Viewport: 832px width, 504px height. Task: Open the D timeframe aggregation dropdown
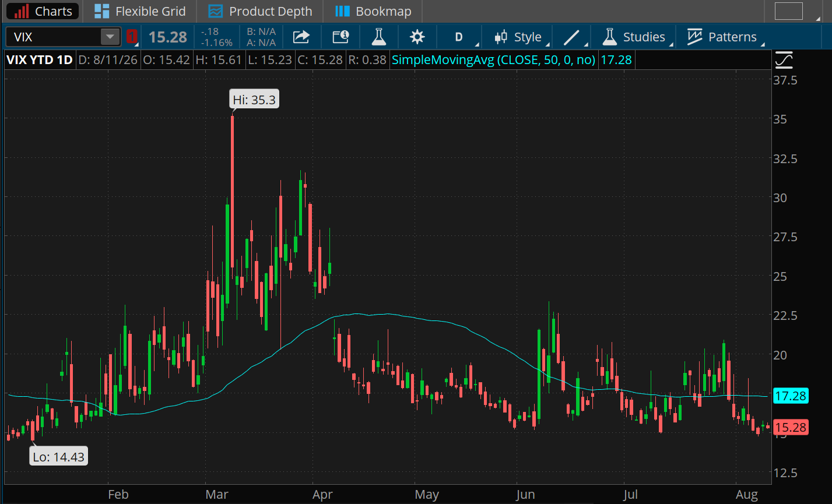point(460,37)
